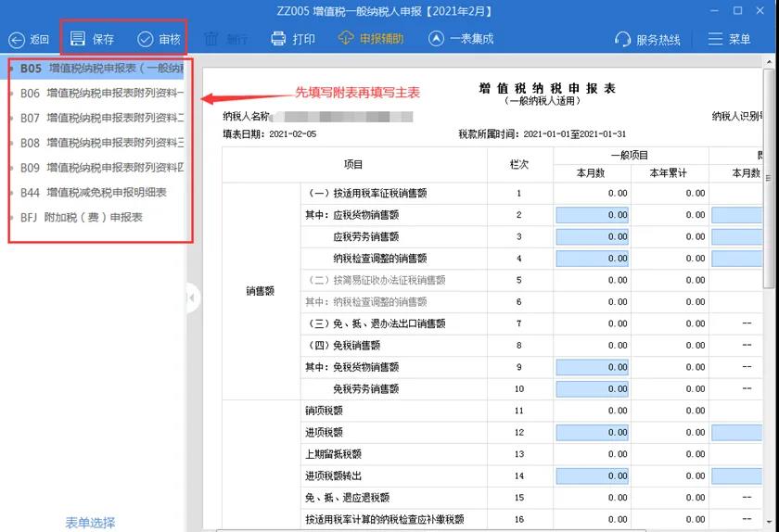Click the 栏次 column header
The image size is (779, 532).
tap(519, 164)
